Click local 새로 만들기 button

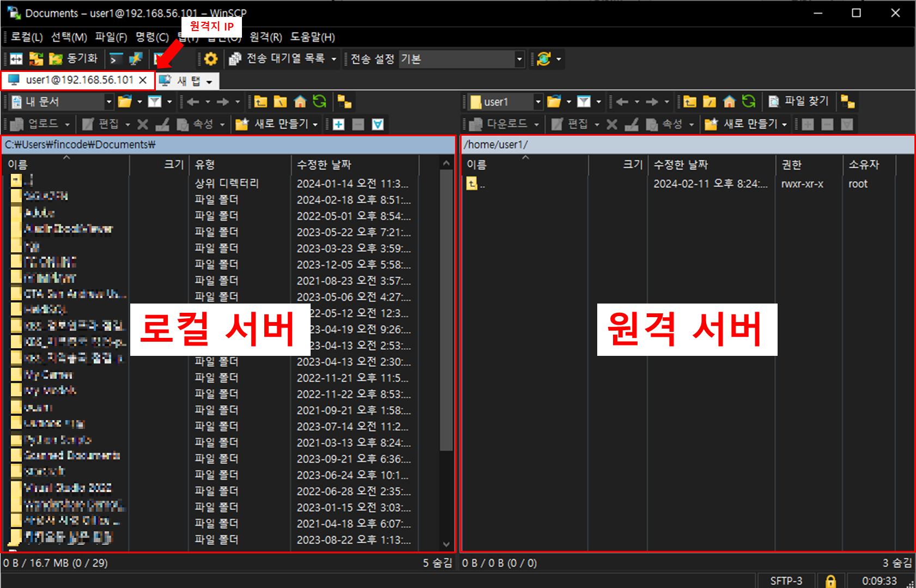[272, 124]
